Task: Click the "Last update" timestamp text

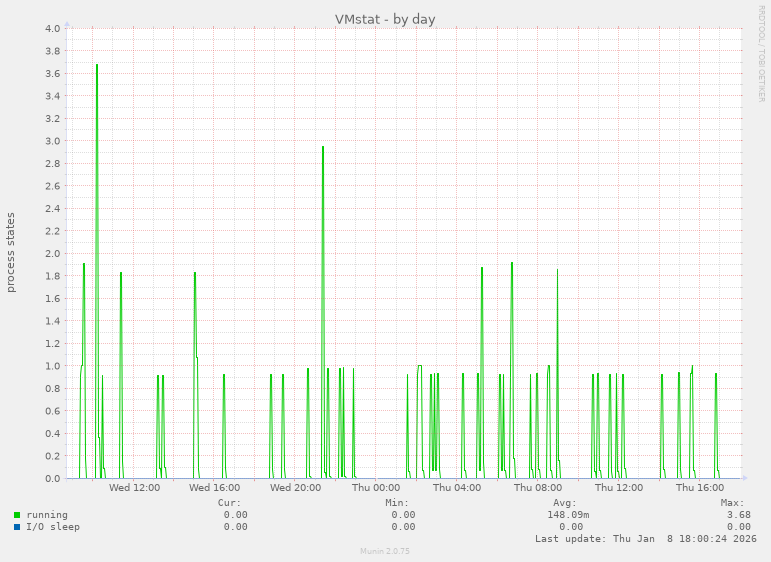Action: 645,539
